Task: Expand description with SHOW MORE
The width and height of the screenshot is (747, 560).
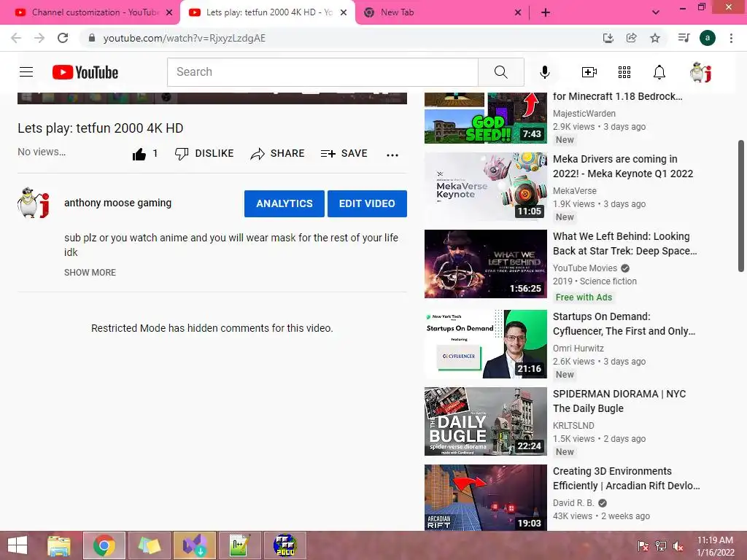Action: pos(90,273)
